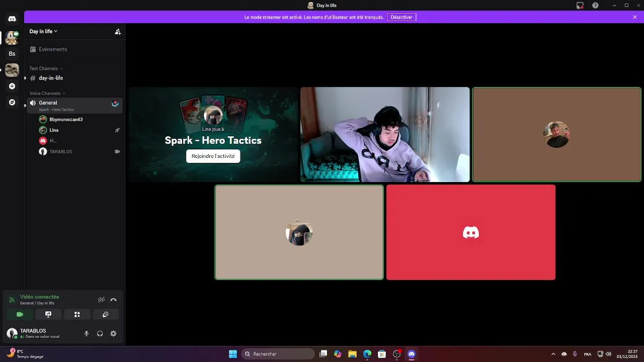Open volume control in system tray
Viewport: 644px width, 362px height.
609,354
